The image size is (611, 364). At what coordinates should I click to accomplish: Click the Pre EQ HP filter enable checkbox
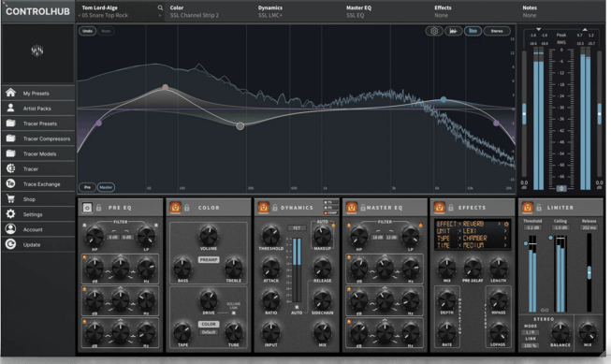point(84,226)
